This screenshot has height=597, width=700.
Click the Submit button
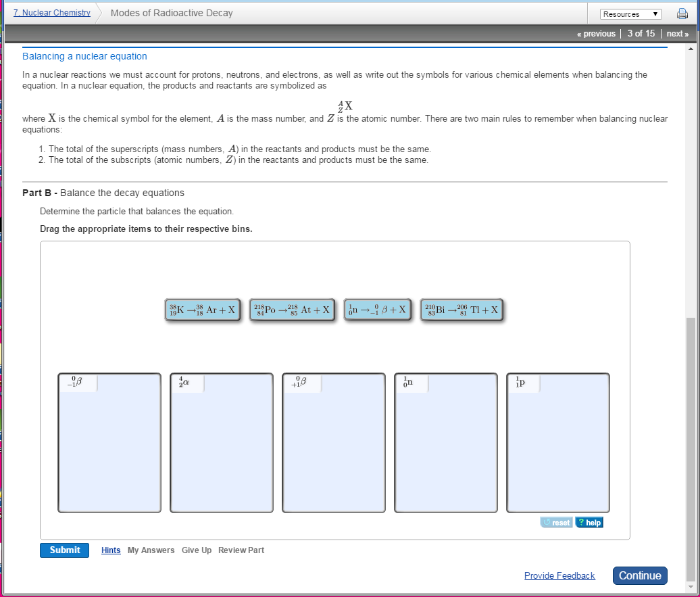coord(64,550)
